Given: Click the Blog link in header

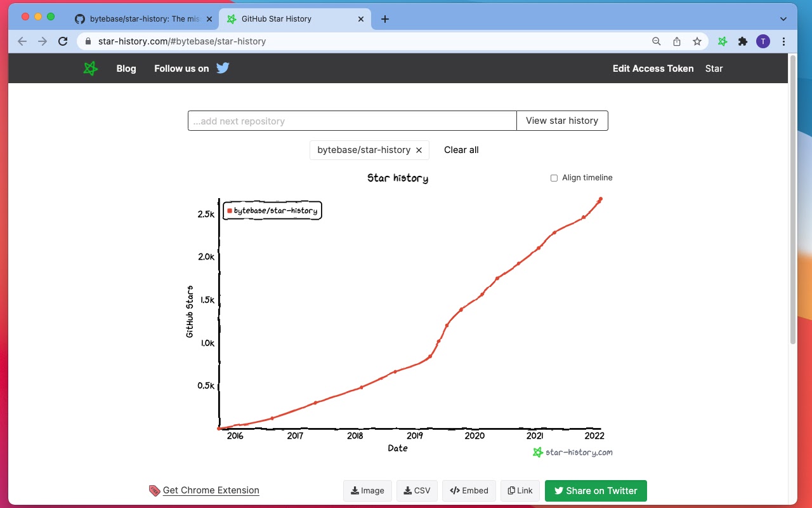Looking at the screenshot, I should 126,69.
